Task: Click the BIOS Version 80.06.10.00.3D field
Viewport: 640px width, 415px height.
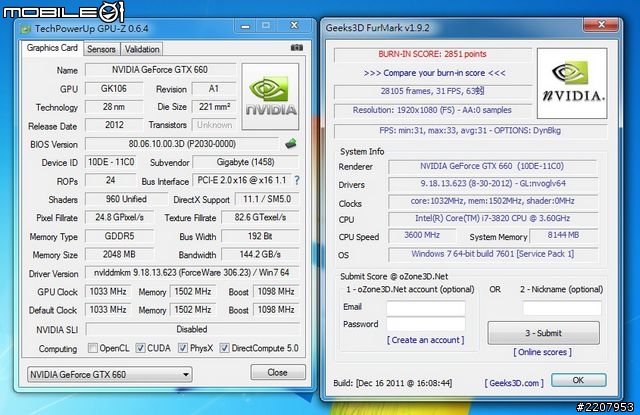Action: point(182,144)
